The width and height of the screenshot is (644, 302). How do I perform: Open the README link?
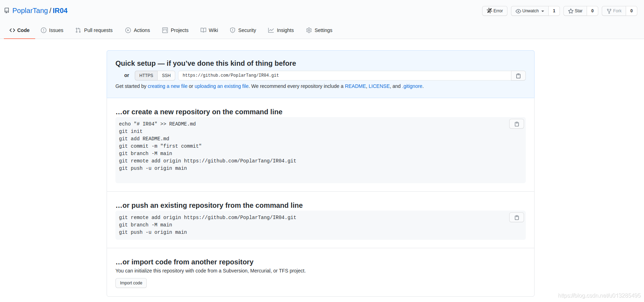pyautogui.click(x=355, y=86)
